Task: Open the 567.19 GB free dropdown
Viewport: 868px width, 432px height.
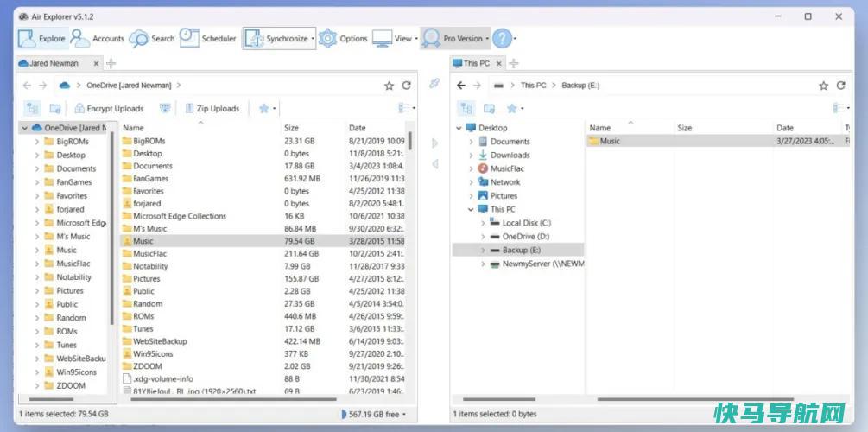Action: pos(374,414)
